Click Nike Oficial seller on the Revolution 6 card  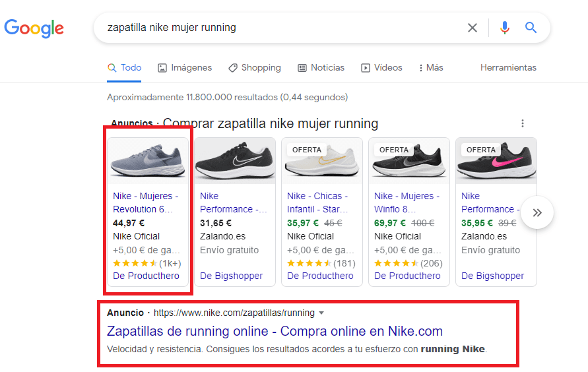tap(136, 236)
